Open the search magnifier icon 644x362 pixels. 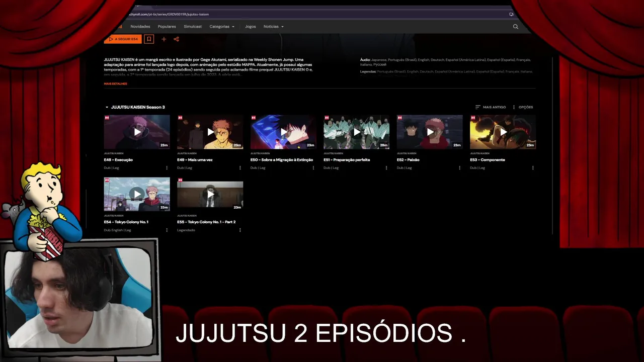(x=515, y=27)
